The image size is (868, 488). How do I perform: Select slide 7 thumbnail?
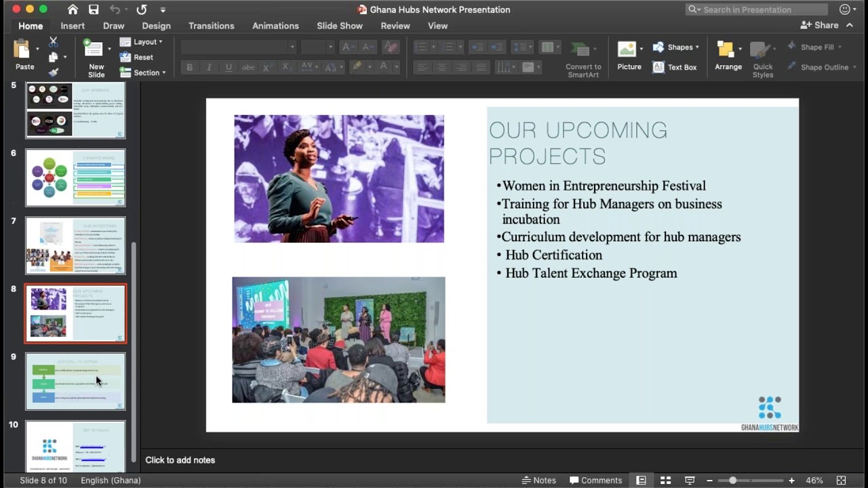coord(75,245)
